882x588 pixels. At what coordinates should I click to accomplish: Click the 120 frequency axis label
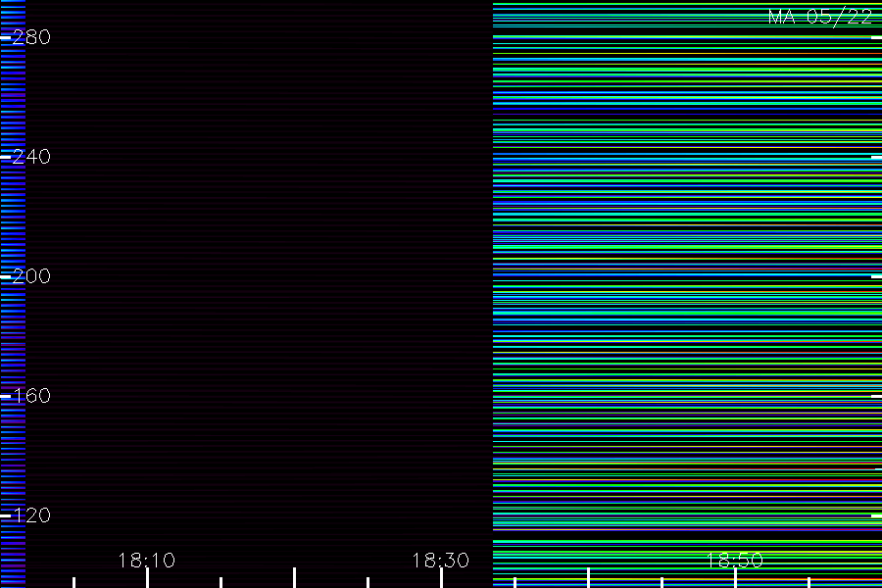(31, 515)
